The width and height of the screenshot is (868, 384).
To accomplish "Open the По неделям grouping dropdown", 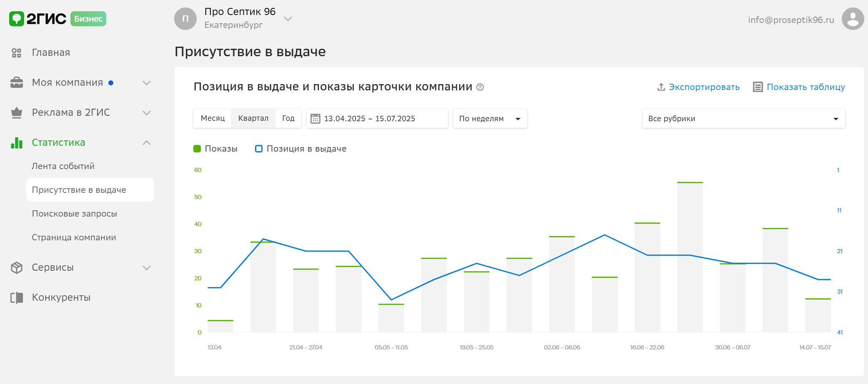I will [x=490, y=119].
